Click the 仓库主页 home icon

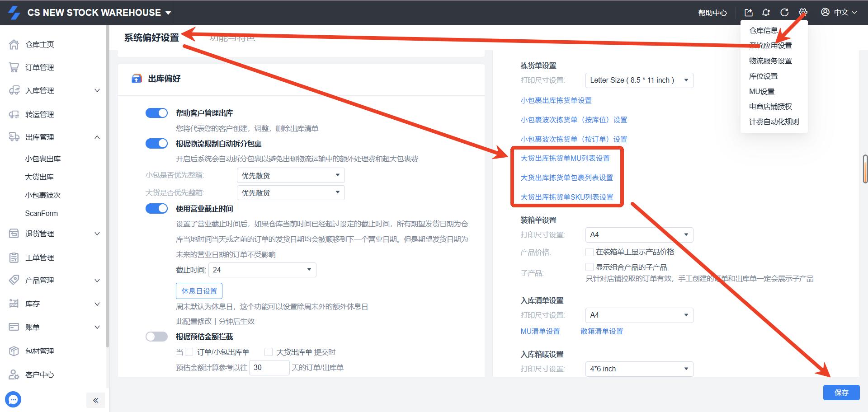(x=14, y=44)
